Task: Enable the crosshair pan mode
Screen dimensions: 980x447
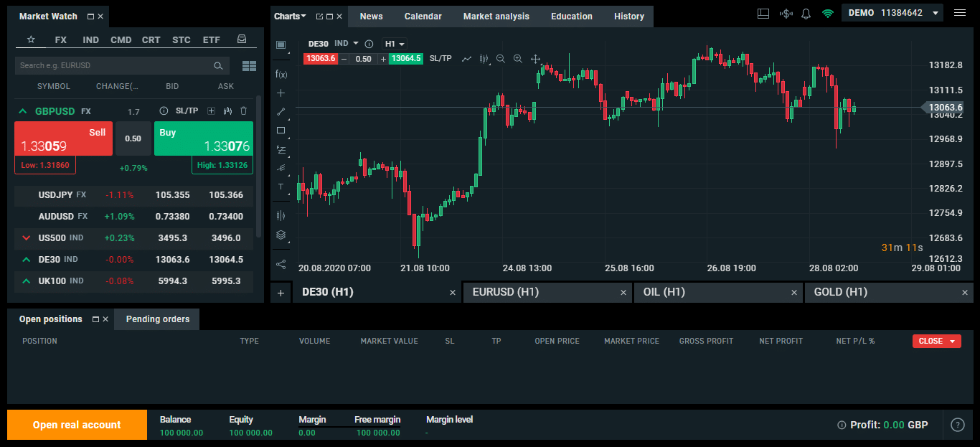Action: (x=535, y=59)
